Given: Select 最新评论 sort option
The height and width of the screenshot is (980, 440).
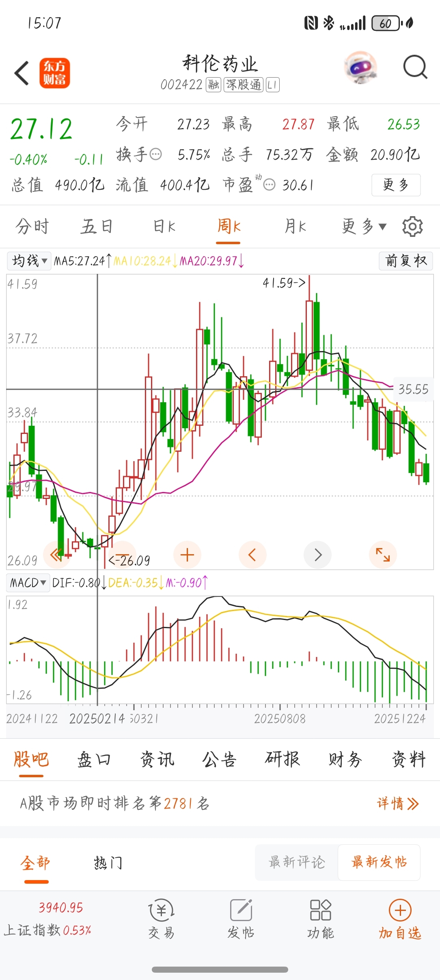Looking at the screenshot, I should click(297, 862).
